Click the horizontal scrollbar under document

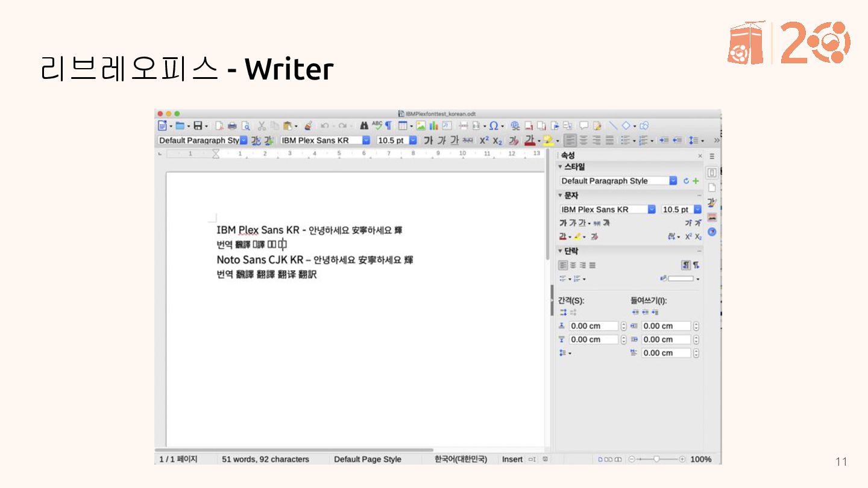(x=294, y=450)
